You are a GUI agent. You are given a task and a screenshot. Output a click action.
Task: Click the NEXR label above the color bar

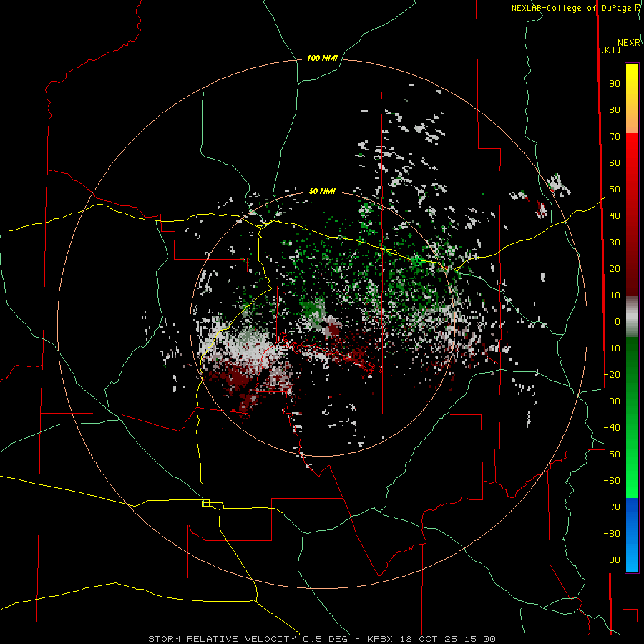pyautogui.click(x=629, y=43)
